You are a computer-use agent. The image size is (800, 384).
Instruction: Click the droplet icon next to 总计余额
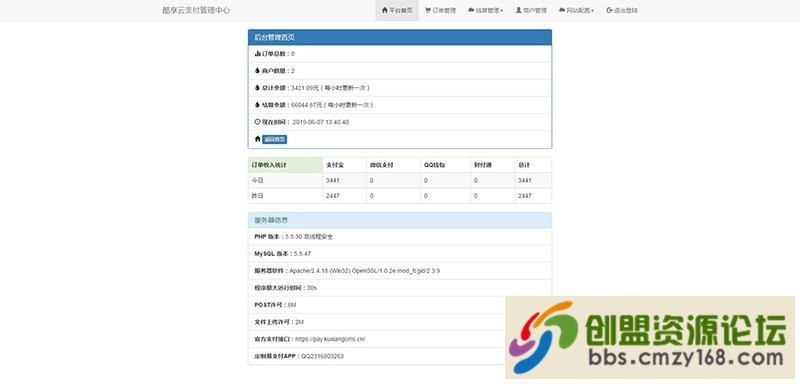coord(258,88)
